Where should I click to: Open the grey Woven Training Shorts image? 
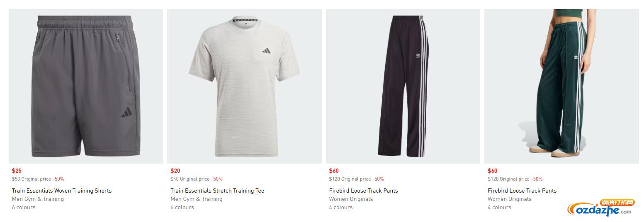pyautogui.click(x=86, y=86)
